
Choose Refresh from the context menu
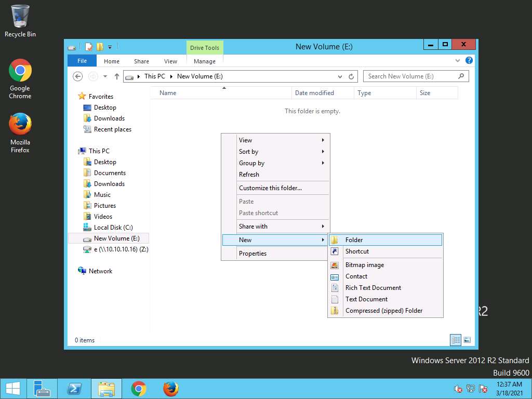(275, 175)
